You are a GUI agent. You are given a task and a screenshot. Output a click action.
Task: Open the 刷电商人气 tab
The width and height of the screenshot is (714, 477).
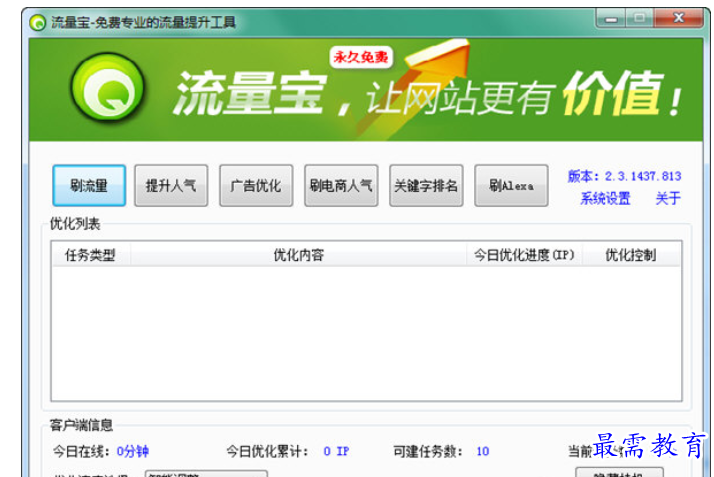coord(341,185)
